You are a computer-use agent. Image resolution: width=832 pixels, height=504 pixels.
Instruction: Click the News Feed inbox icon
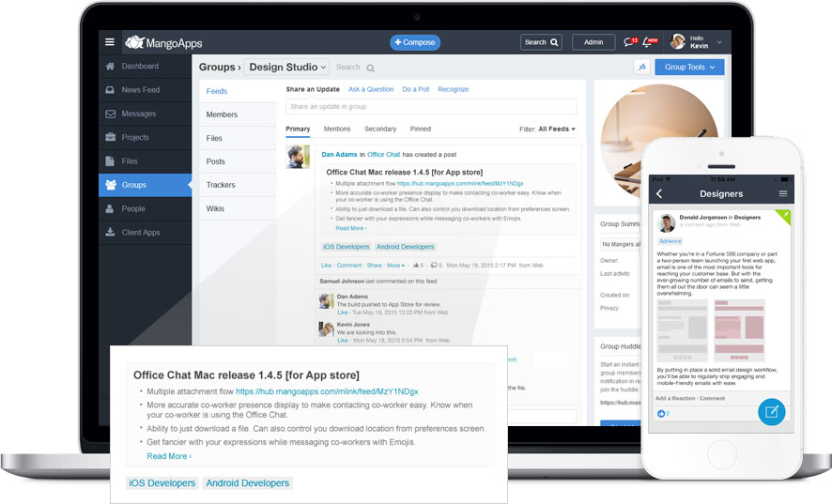110,90
